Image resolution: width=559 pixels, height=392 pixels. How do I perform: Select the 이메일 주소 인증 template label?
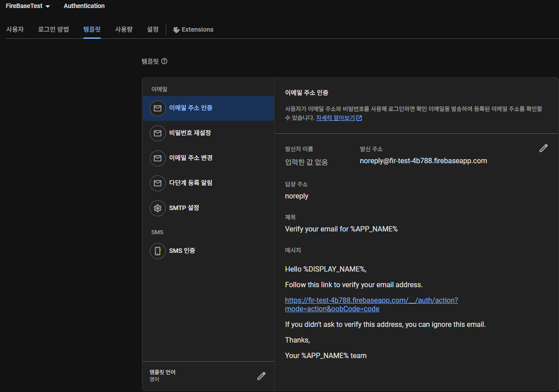coord(191,108)
